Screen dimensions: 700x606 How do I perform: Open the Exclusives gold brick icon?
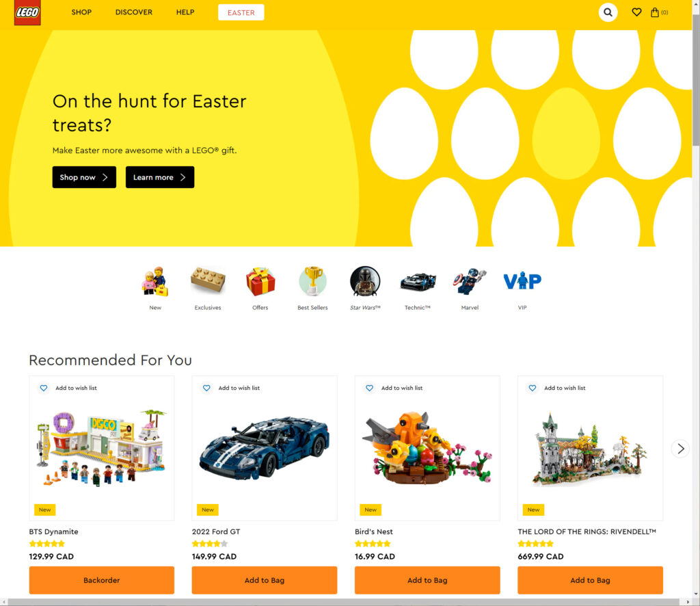[208, 280]
